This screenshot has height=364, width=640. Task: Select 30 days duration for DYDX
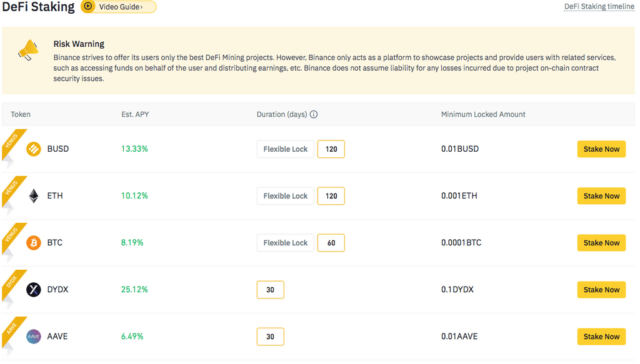coord(270,290)
